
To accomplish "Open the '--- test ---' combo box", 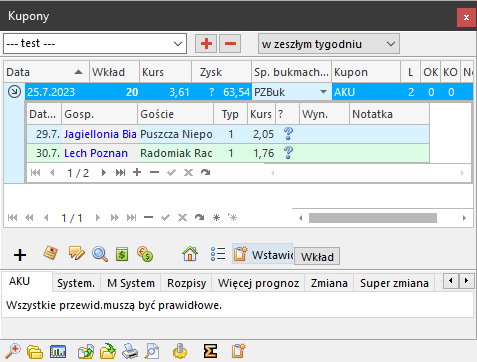I will tap(95, 43).
